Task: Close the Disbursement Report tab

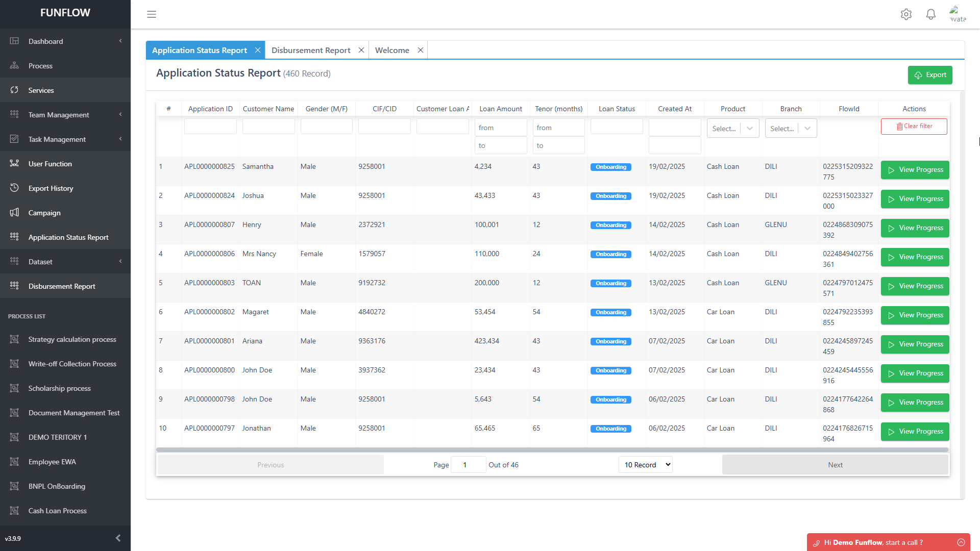Action: [361, 50]
